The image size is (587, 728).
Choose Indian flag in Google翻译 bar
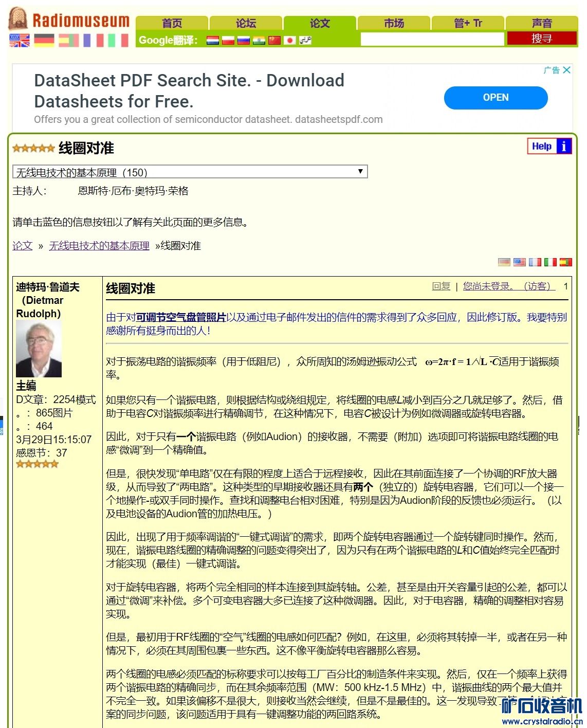259,40
